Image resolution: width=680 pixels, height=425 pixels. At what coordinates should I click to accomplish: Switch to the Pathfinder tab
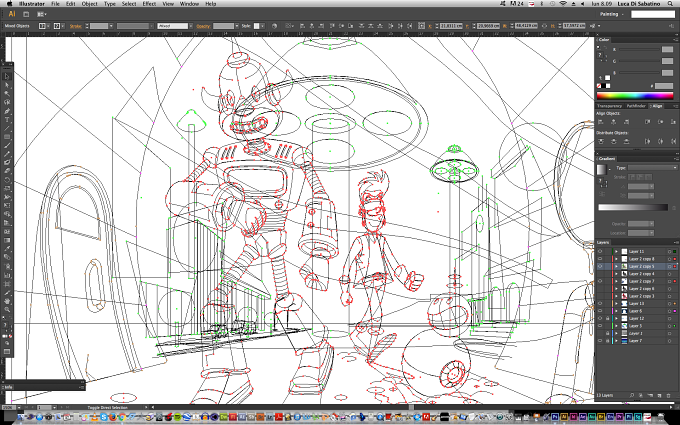(636, 106)
